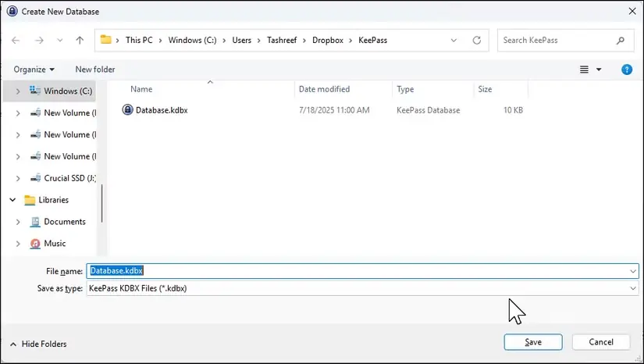644x364 pixels.
Task: Select the Music library
Action: coord(55,243)
